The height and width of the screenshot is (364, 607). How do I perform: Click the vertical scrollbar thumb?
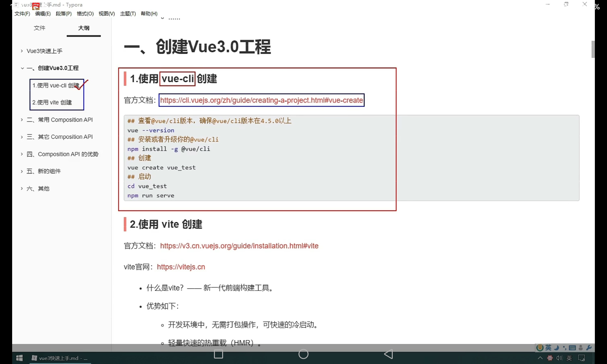point(593,49)
